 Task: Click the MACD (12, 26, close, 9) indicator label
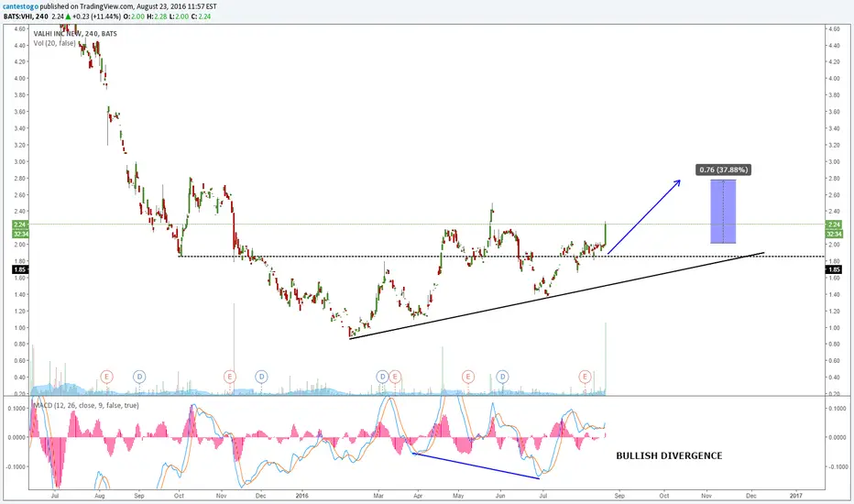tap(86, 405)
